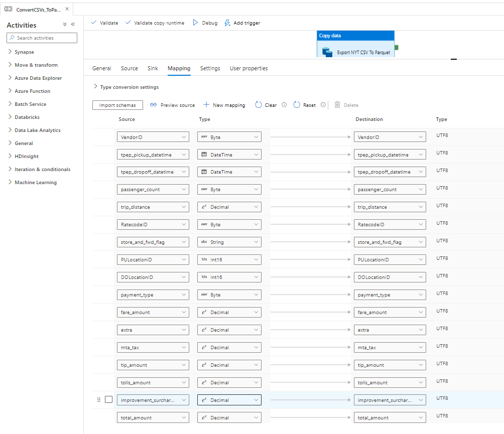Open the Int16 type dropdown for PULocationID

[x=229, y=259]
